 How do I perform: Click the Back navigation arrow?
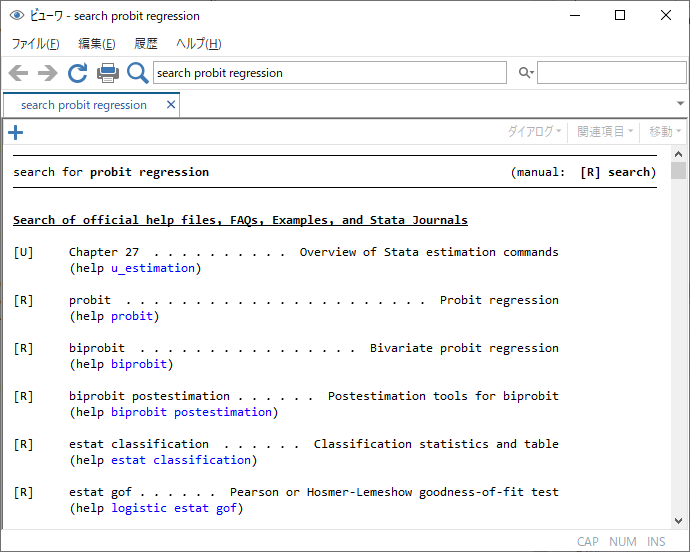tap(18, 73)
